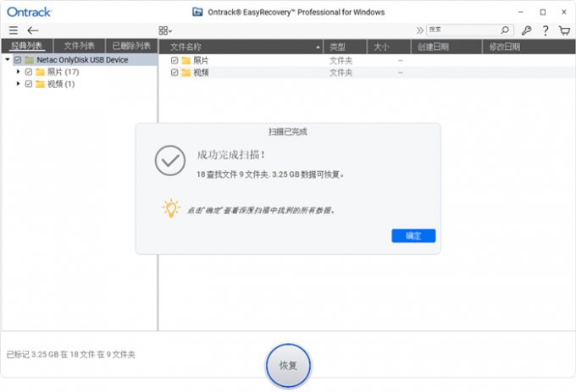Toggle the 视频 row checkbox in file list
The image size is (576, 392).
pyautogui.click(x=174, y=73)
